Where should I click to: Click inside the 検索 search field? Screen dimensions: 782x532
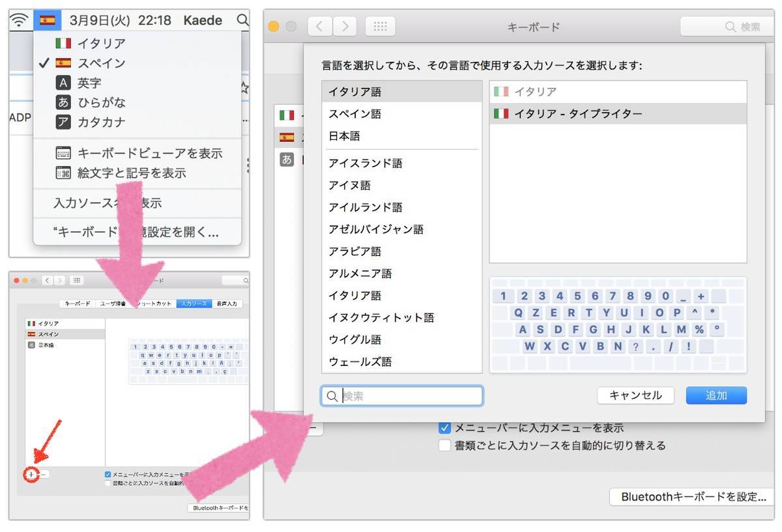[x=401, y=395]
